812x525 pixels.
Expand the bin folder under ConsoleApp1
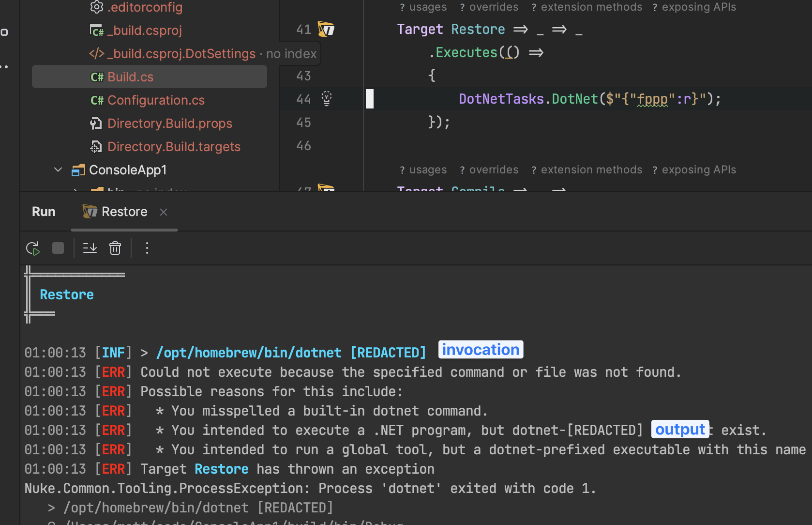click(75, 191)
